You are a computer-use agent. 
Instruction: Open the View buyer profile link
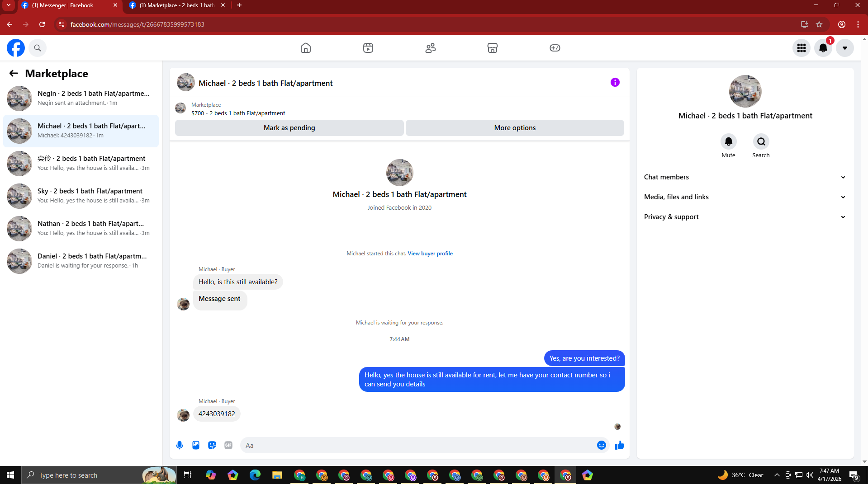[x=430, y=254]
